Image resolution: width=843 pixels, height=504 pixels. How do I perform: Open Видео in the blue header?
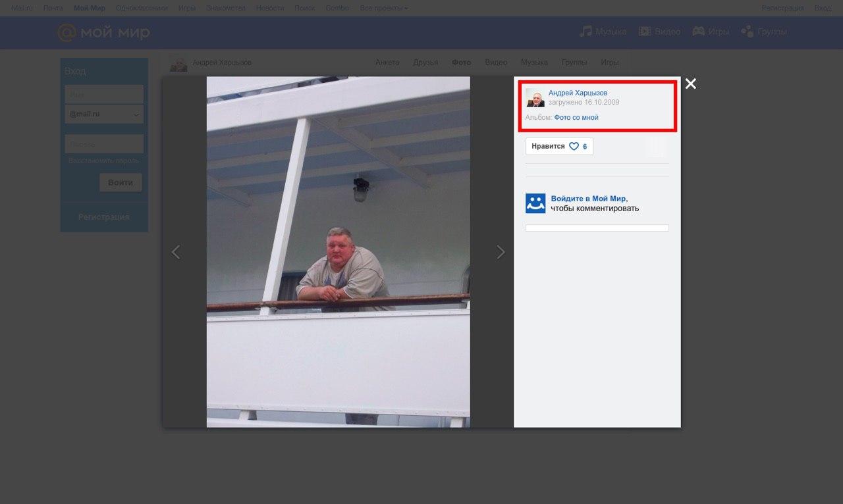(659, 32)
